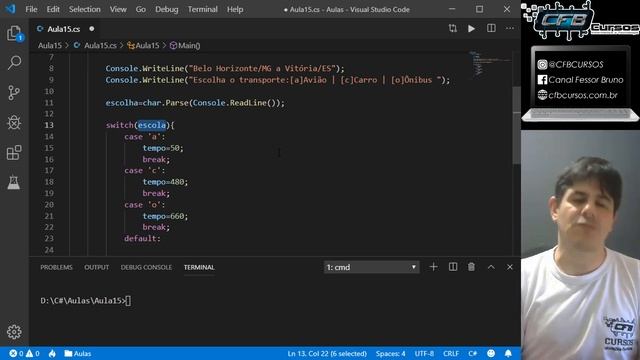This screenshot has width=640, height=360.
Task: Open the Extensions view icon
Action: tap(14, 153)
